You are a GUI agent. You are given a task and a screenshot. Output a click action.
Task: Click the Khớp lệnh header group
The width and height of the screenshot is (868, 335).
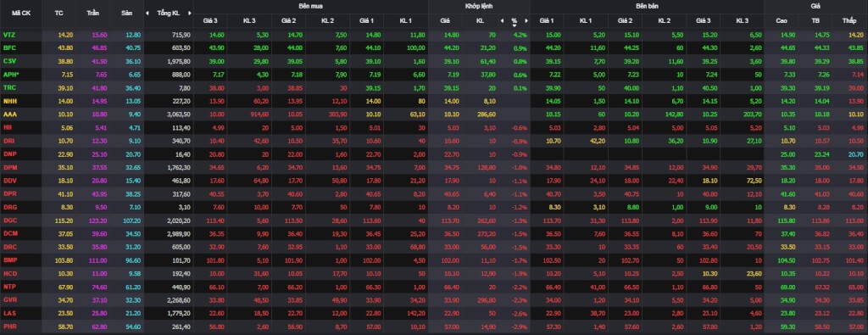479,6
